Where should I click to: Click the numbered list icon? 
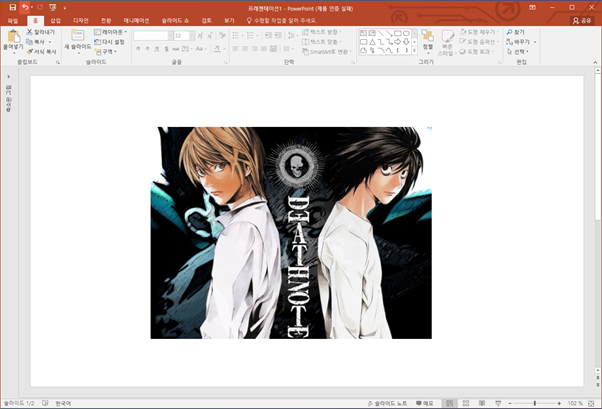pyautogui.click(x=250, y=36)
